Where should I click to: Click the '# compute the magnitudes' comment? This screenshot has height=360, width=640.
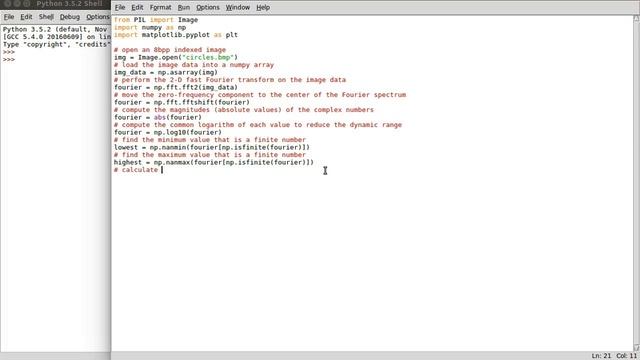(244, 110)
